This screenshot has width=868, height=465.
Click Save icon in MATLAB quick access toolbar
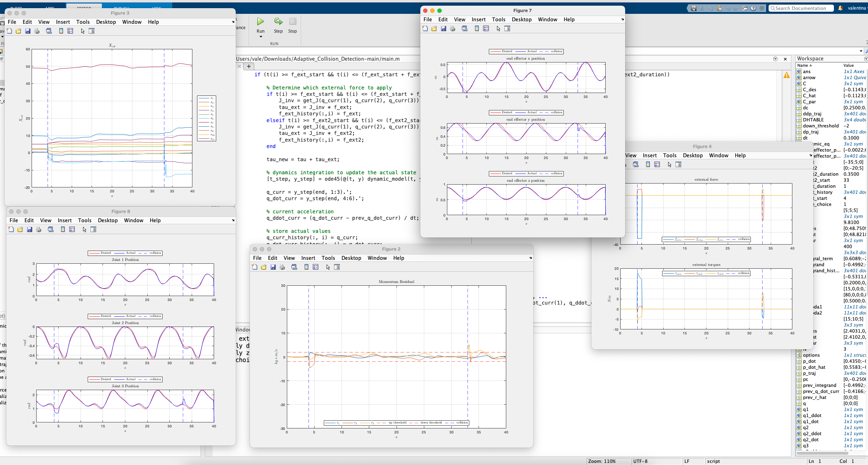pyautogui.click(x=694, y=8)
